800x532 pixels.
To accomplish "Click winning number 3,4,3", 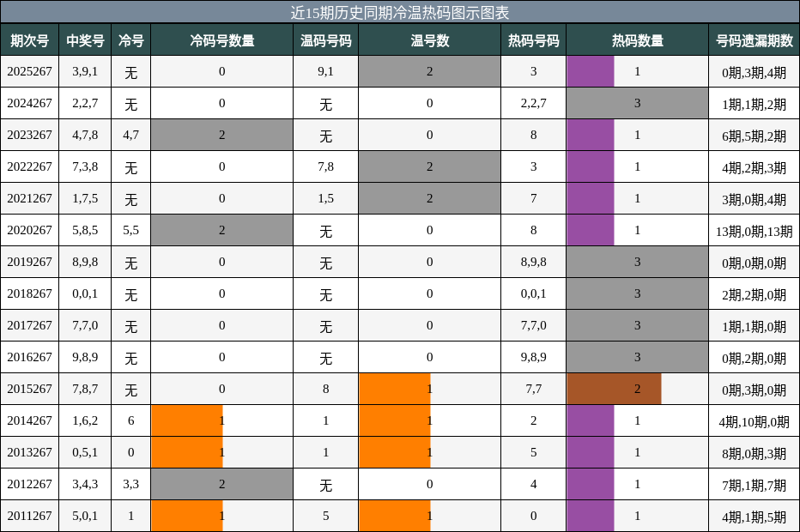I will tap(85, 484).
